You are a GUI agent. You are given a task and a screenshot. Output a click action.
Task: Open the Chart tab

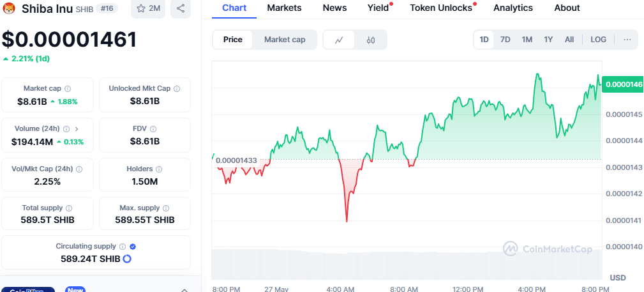coord(234,8)
